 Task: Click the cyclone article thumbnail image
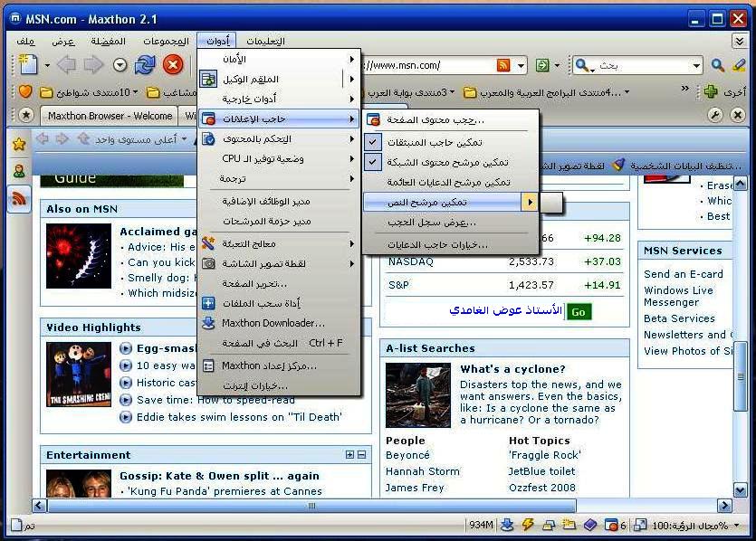[418, 395]
